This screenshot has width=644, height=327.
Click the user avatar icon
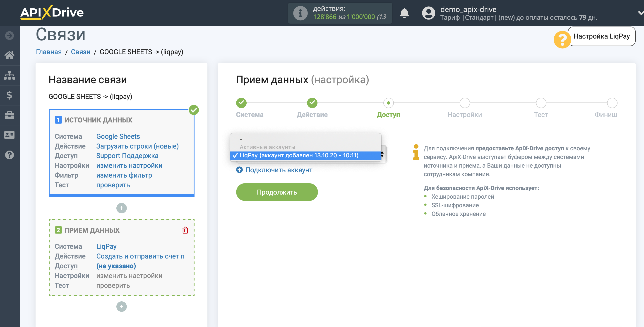pyautogui.click(x=428, y=13)
